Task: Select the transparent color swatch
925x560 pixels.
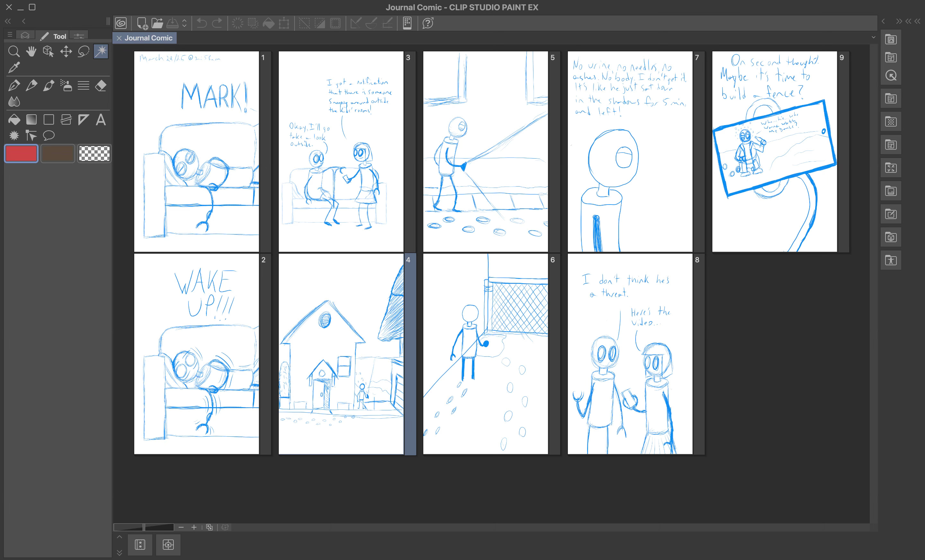Action: click(x=94, y=153)
